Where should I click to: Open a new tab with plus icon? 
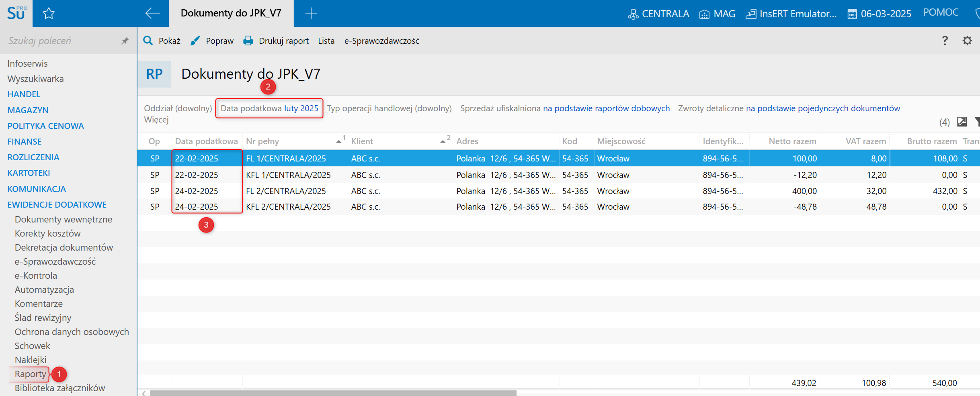[x=311, y=13]
